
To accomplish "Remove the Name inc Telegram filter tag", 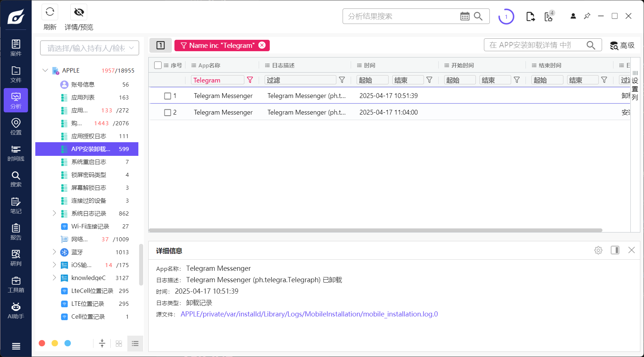I will pos(262,45).
